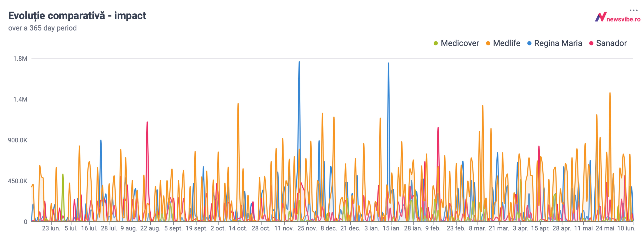This screenshot has height=248, width=644.
Task: Click the 22 aug. date label
Action: pyautogui.click(x=150, y=228)
